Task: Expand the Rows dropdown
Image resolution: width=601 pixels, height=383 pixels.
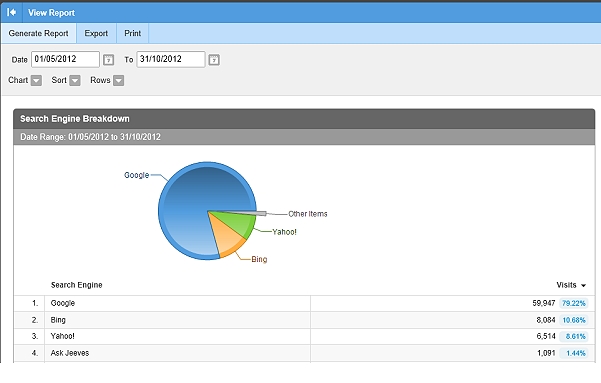Action: (118, 81)
